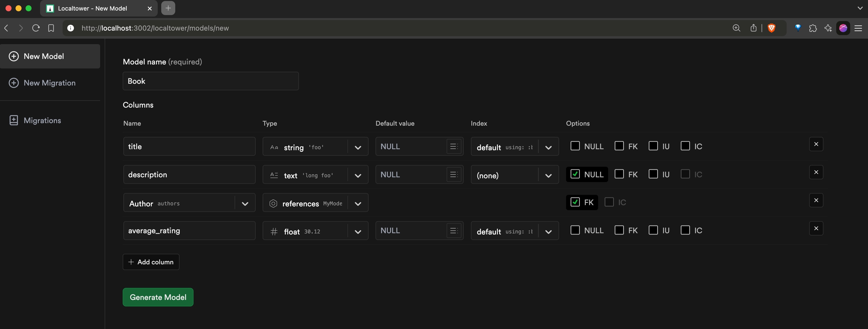Open default value options for the title column
Image resolution: width=868 pixels, height=329 pixels.
[x=454, y=146]
